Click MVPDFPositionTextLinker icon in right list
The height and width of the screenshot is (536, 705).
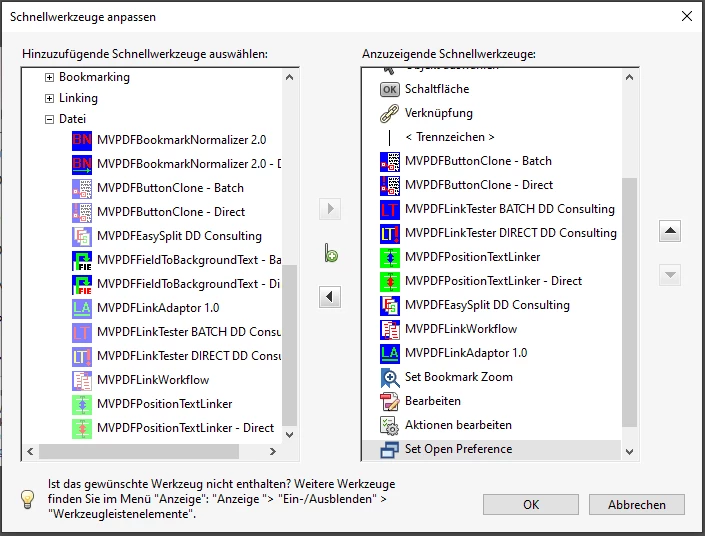[x=390, y=257]
